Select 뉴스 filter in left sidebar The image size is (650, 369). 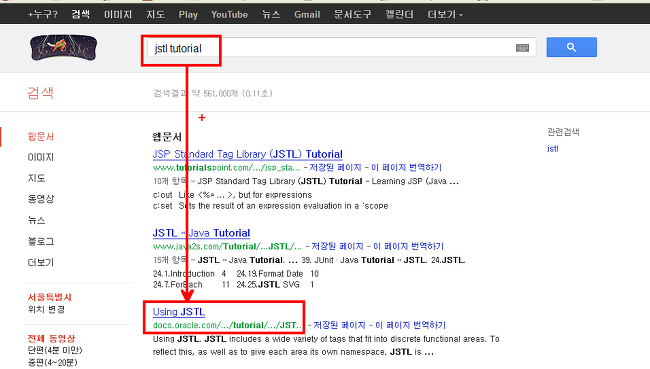tap(36, 220)
